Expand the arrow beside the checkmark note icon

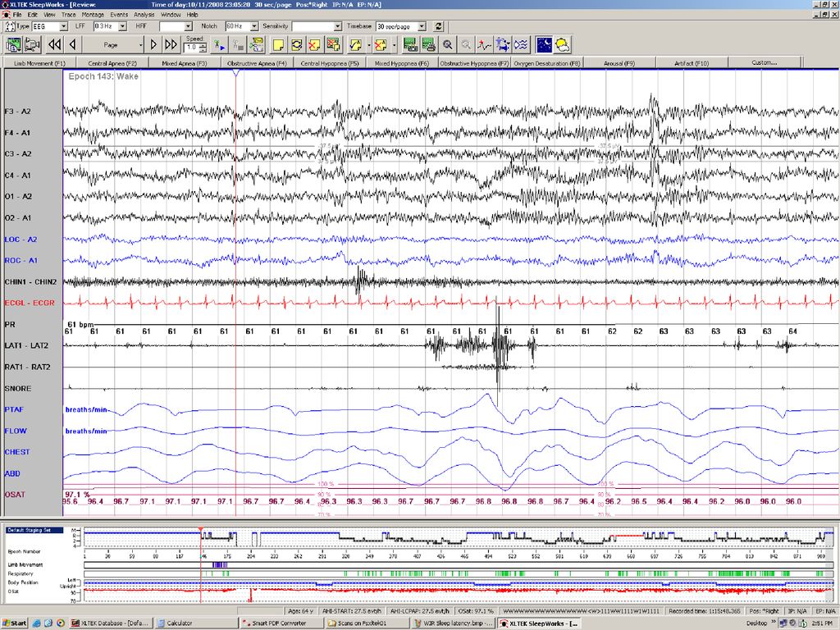click(x=368, y=46)
